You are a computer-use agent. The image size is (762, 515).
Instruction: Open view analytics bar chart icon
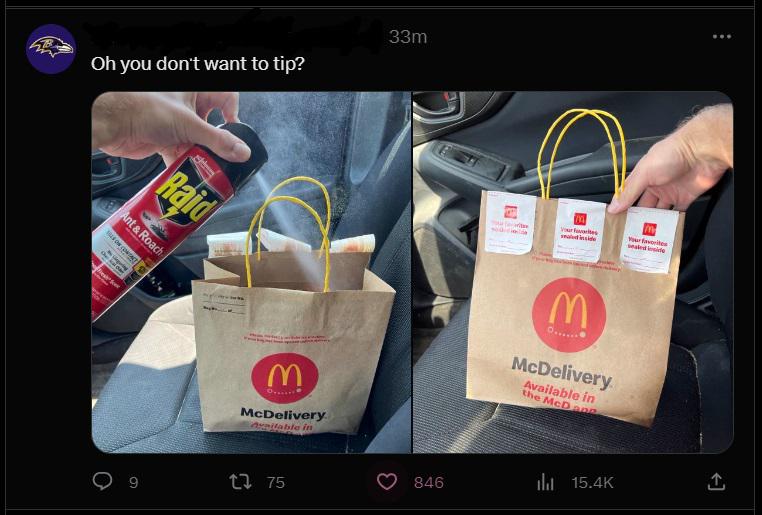(545, 482)
